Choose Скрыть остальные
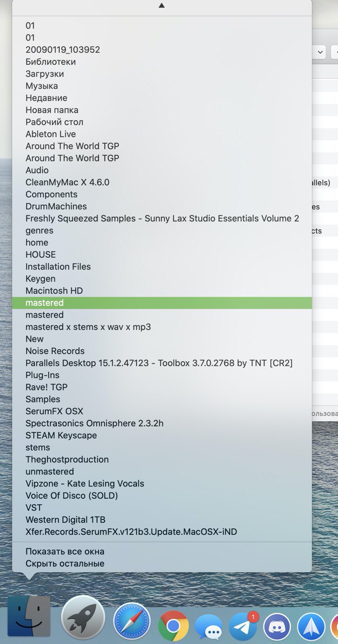This screenshot has height=644, width=338. 162,564
